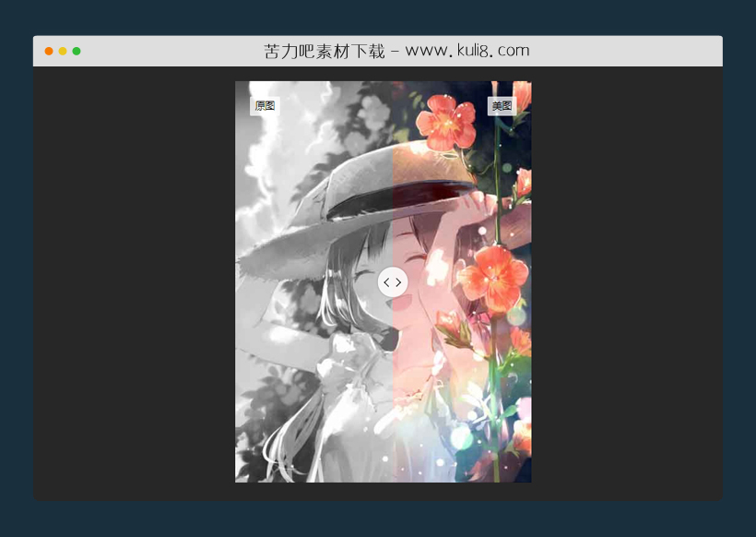Click the green maximize dot in title bar
756x537 pixels.
click(77, 51)
